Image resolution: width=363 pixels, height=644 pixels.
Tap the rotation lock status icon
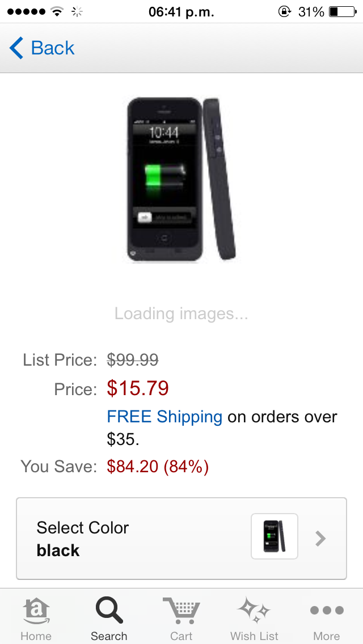(285, 11)
